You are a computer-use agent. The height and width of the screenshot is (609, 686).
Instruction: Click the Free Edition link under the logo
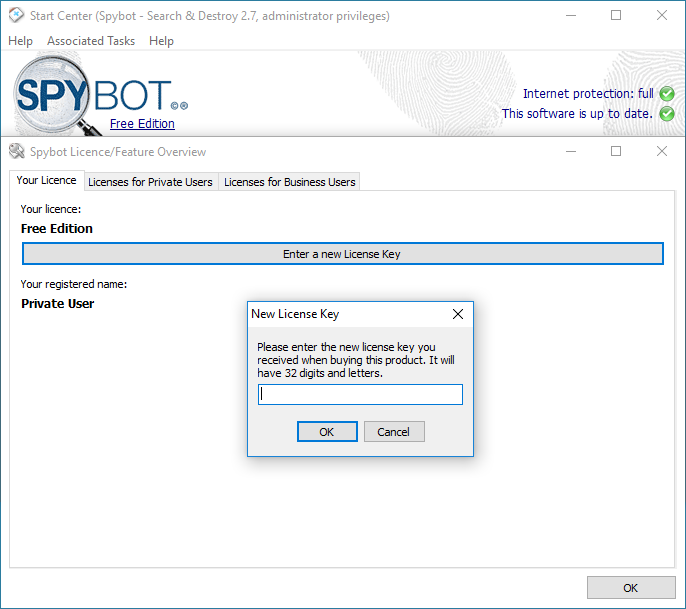point(142,124)
